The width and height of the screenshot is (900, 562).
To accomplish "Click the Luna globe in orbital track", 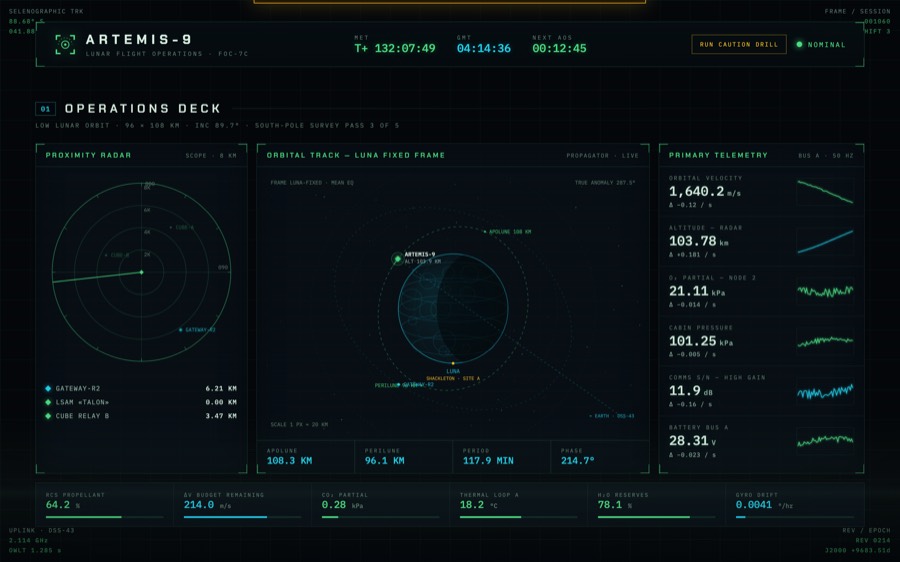I will point(453,308).
